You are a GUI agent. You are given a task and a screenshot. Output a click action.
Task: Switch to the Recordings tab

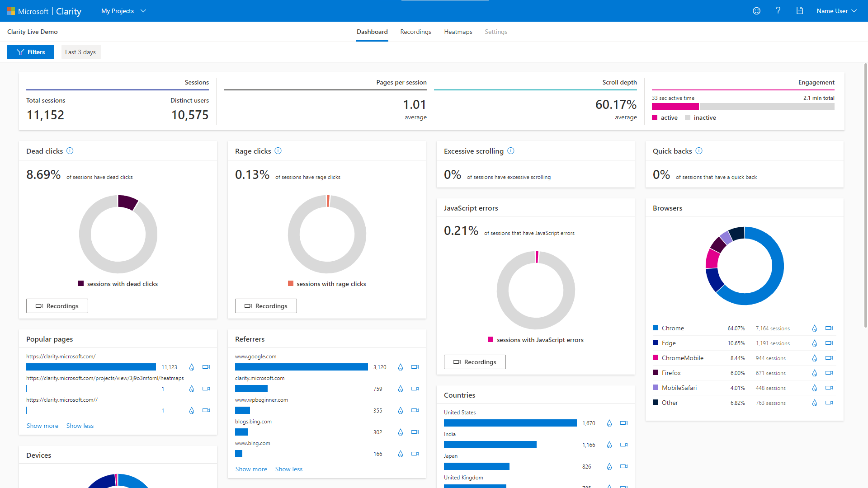click(415, 32)
